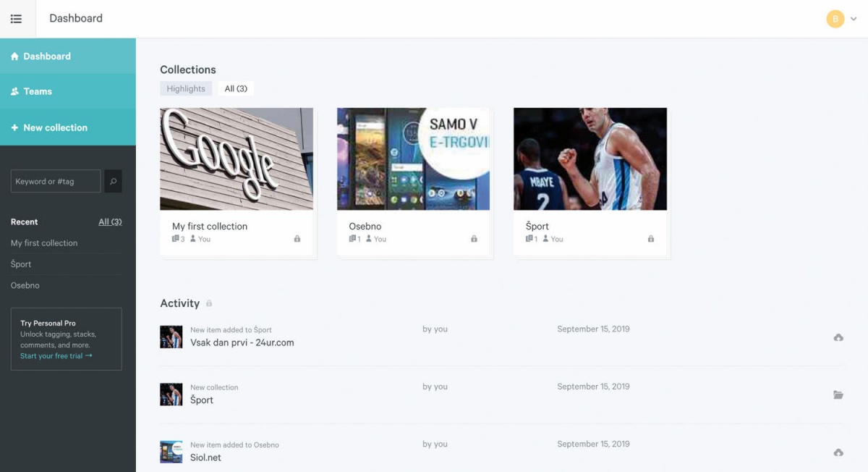Open Osebno in Recent list
Image resolution: width=868 pixels, height=472 pixels.
pyautogui.click(x=25, y=285)
